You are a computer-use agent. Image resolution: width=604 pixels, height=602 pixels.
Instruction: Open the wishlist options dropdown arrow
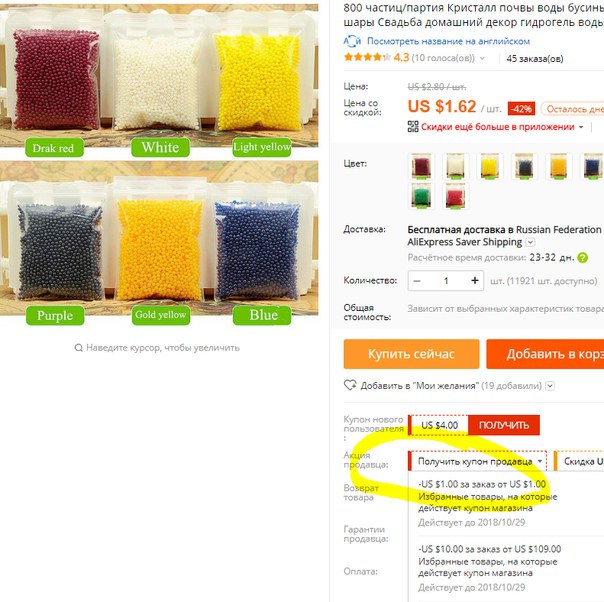[550, 386]
